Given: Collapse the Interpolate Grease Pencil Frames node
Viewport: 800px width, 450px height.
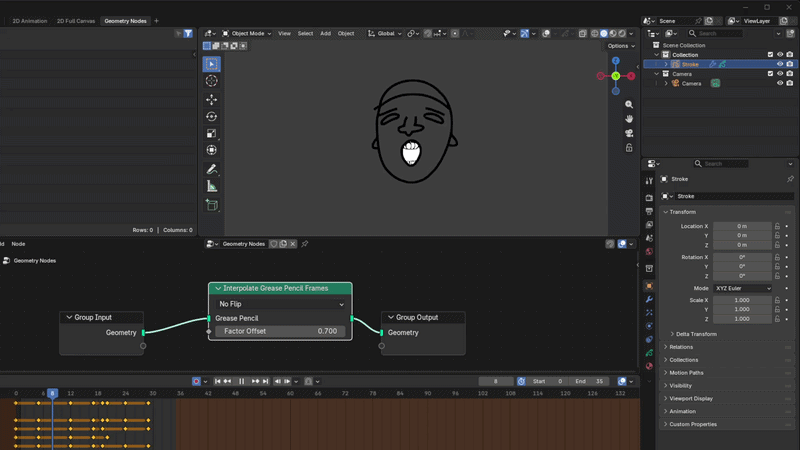Looking at the screenshot, I should coord(218,288).
